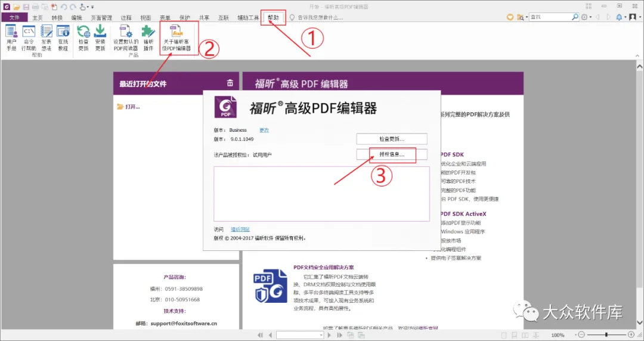
Task: Switch to the Page Management (页面管理) tab
Action: point(101,18)
